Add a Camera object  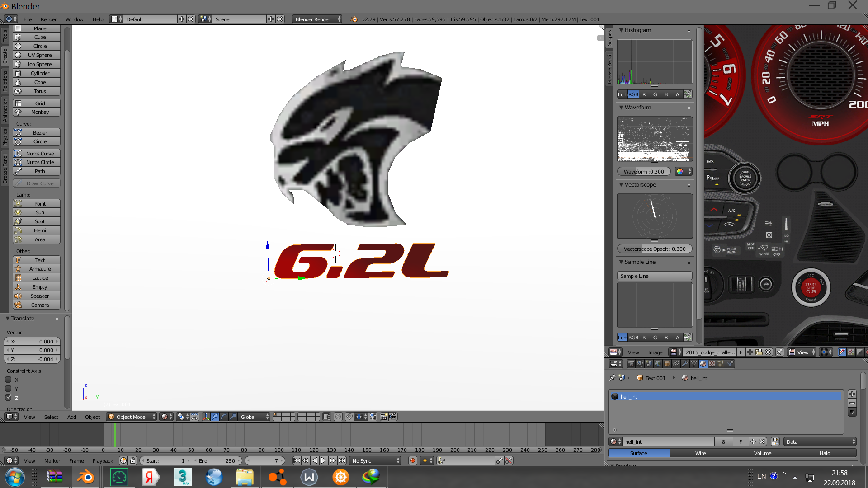[x=37, y=305]
